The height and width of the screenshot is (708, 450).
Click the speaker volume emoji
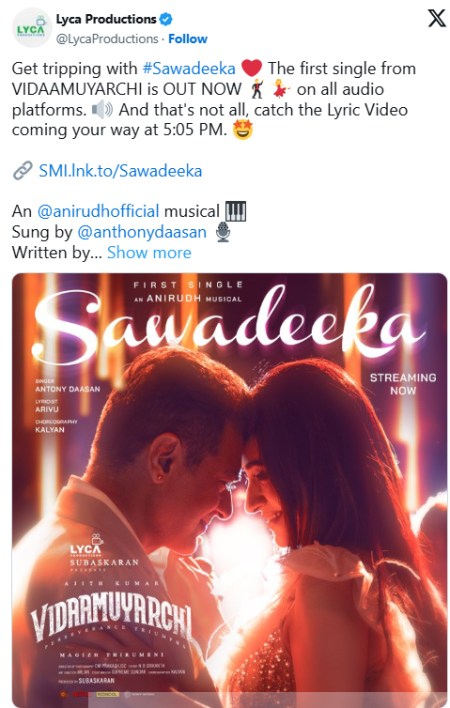tap(102, 110)
